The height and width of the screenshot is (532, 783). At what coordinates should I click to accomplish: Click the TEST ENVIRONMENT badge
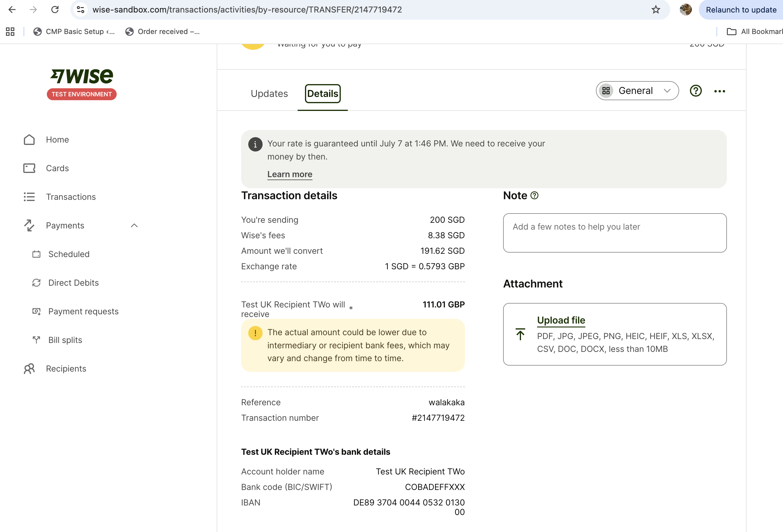[x=81, y=94]
